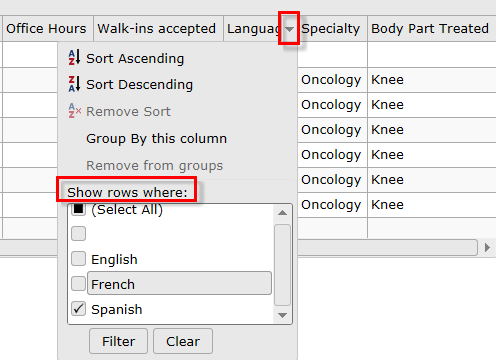Screen dimensions: 496x360
Task: Click the filter list scroll down arrow
Action: click(x=282, y=315)
